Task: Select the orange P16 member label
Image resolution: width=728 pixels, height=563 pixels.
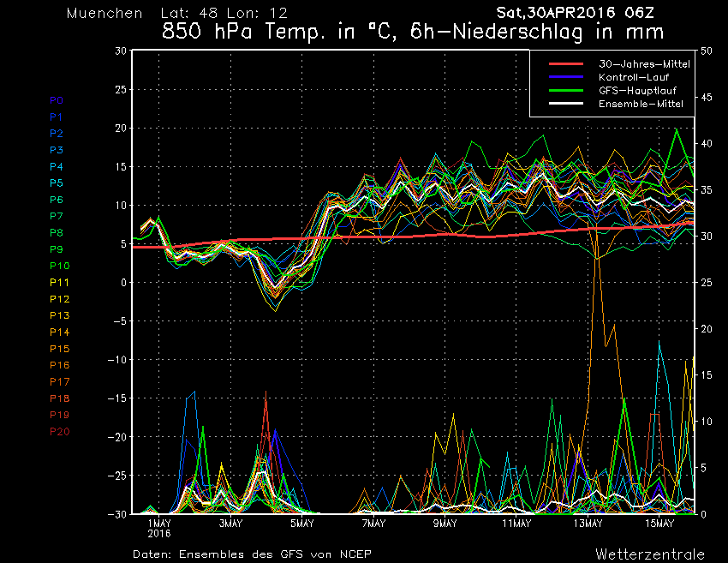Action: tap(60, 365)
